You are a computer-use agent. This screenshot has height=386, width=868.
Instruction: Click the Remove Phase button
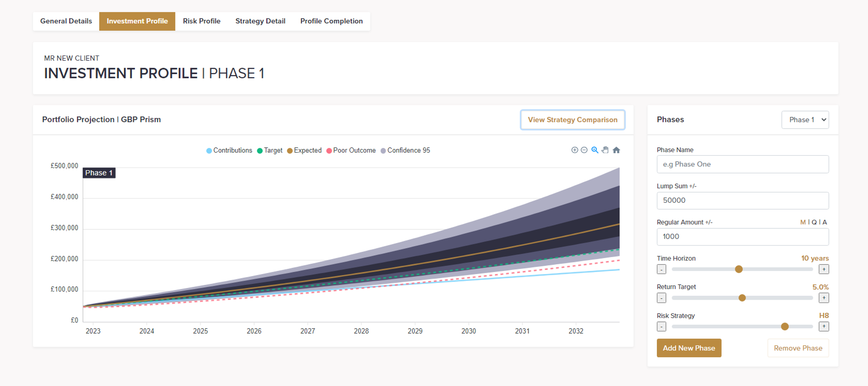(798, 348)
